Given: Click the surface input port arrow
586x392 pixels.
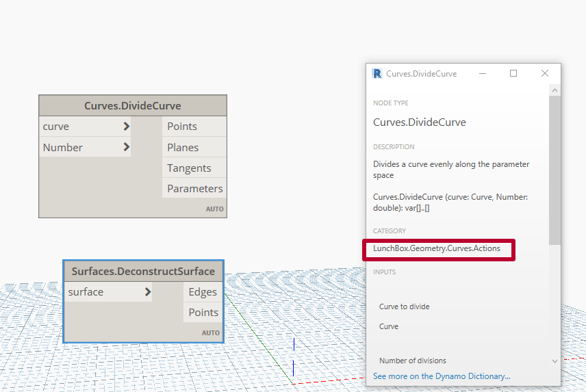Looking at the screenshot, I should click(148, 291).
